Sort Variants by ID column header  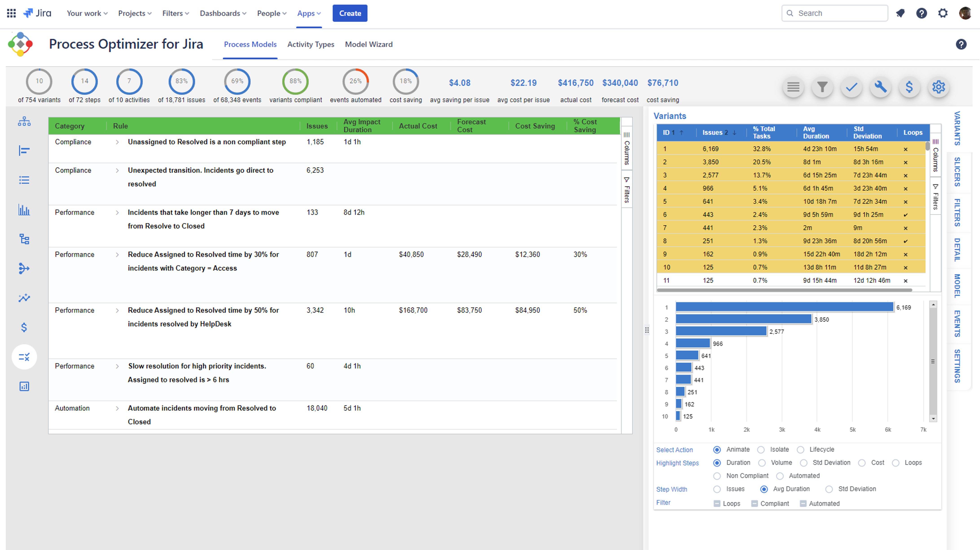pos(673,133)
